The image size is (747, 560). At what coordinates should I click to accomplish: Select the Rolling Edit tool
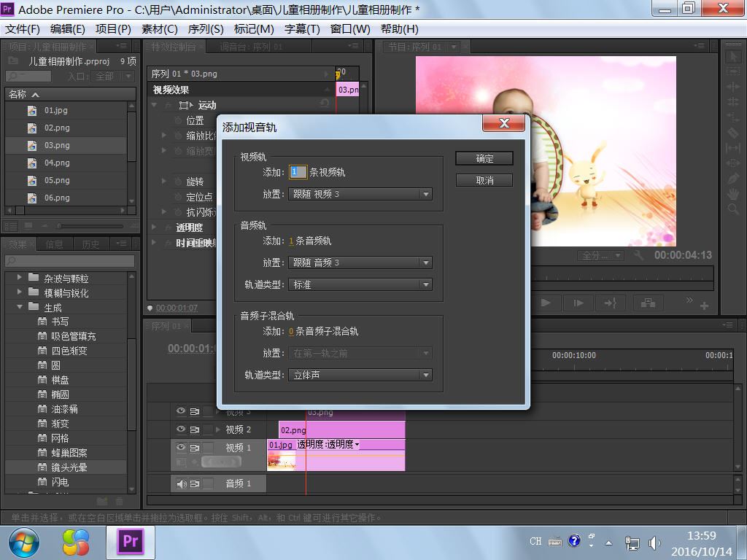732,102
